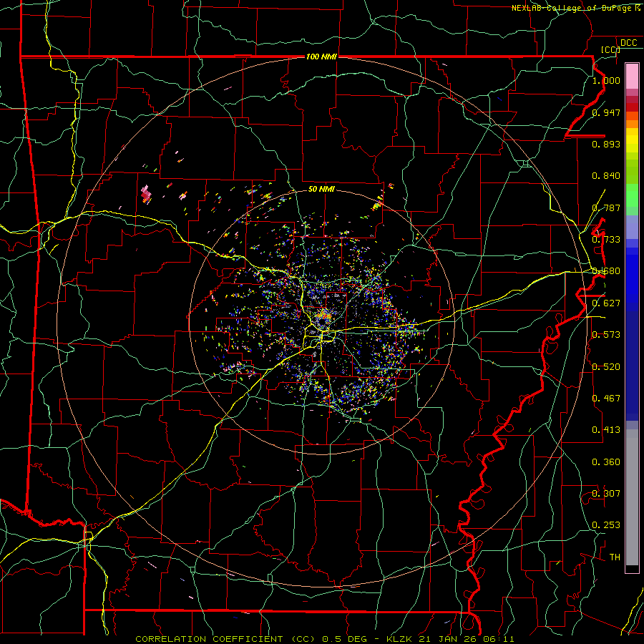Click the bright green segment of color scale
Screen dimensions: 644x644
632,195
